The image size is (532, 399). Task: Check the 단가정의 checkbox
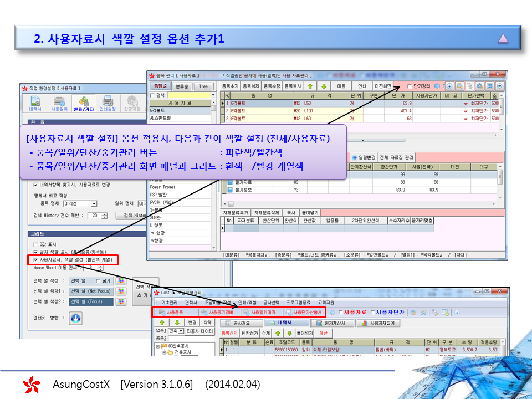click(409, 86)
